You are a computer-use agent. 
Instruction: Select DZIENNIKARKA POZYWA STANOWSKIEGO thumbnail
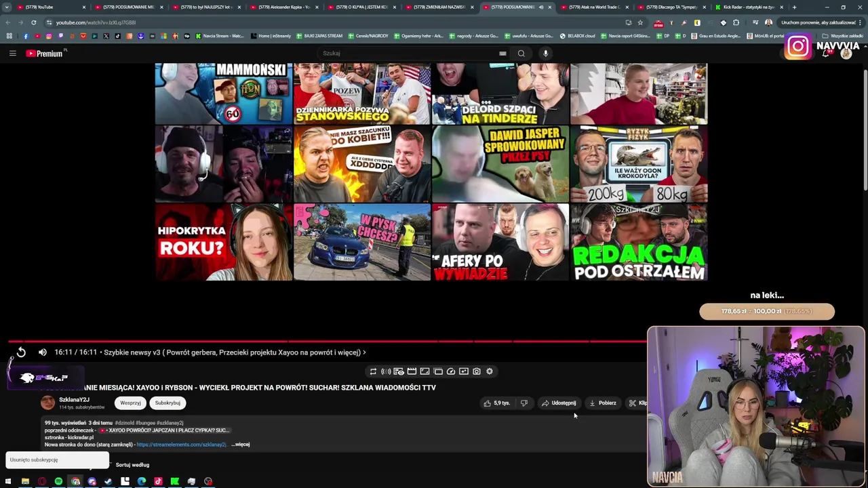click(362, 94)
